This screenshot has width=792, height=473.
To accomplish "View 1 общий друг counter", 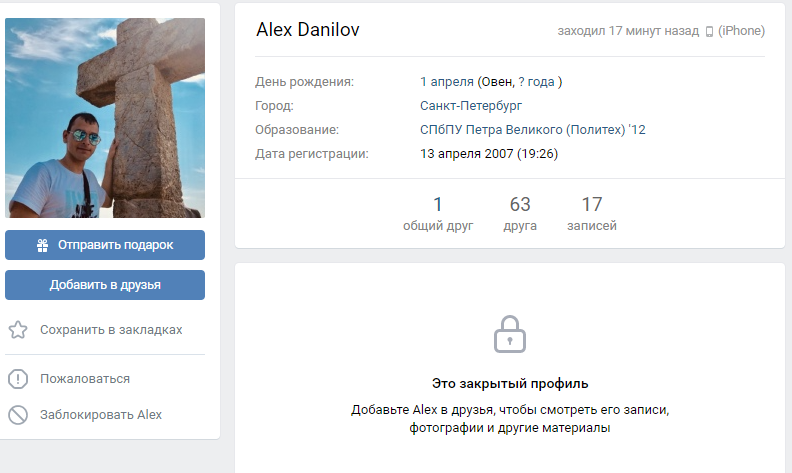I will pos(438,214).
